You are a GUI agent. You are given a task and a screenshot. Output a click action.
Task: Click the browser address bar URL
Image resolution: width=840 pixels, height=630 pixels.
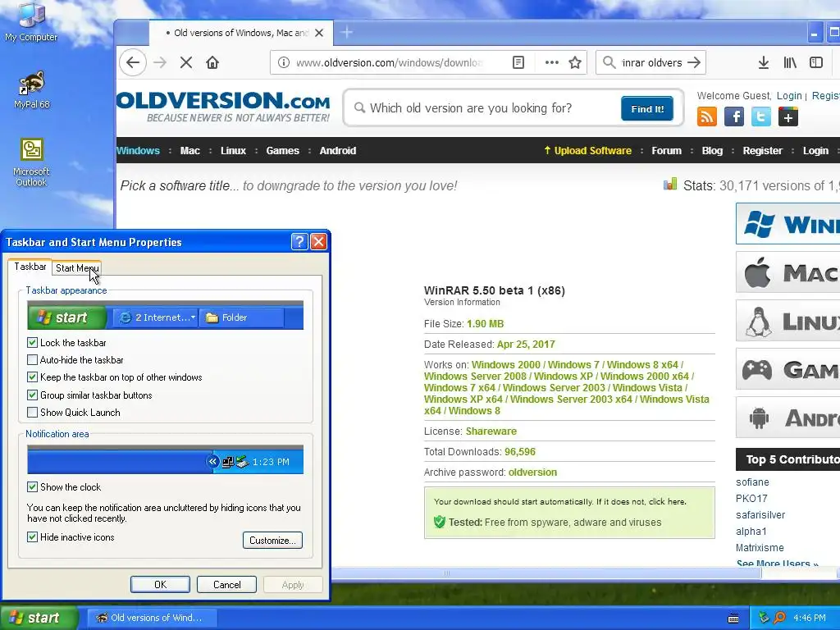pos(389,62)
